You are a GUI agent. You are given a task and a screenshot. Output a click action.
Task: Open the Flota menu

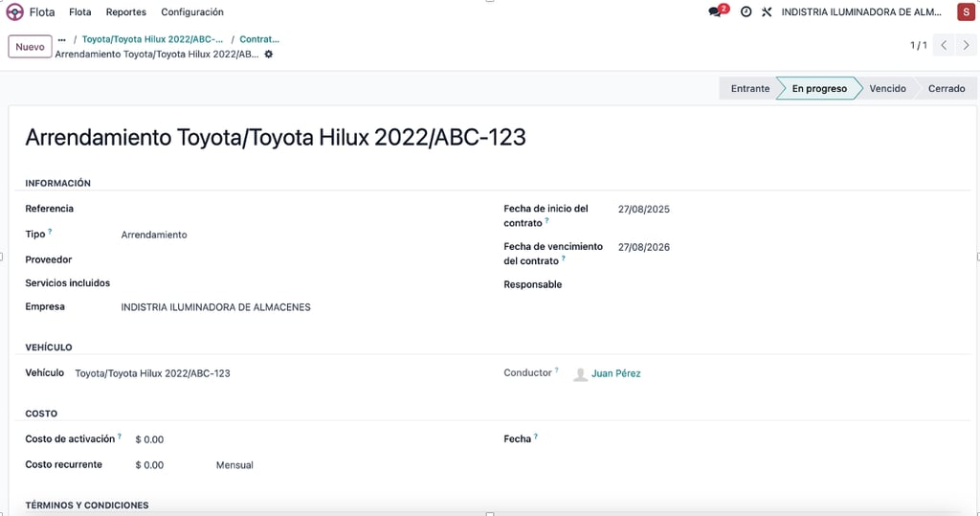80,11
